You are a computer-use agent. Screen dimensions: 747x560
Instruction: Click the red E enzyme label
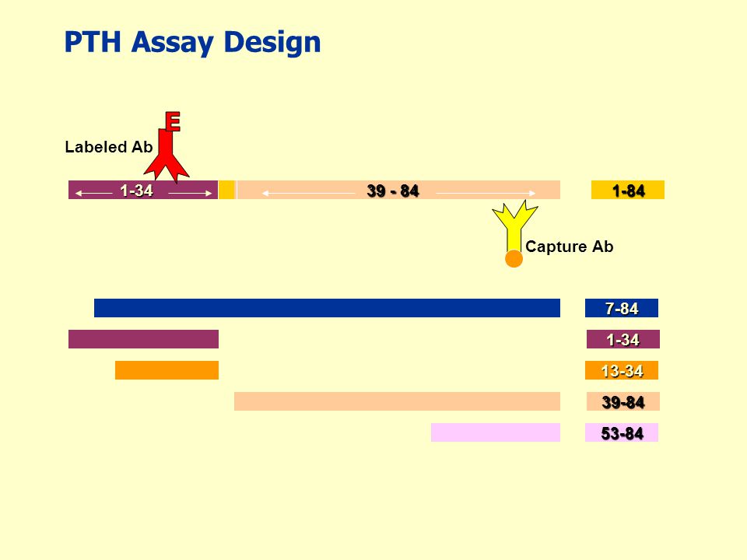(173, 121)
